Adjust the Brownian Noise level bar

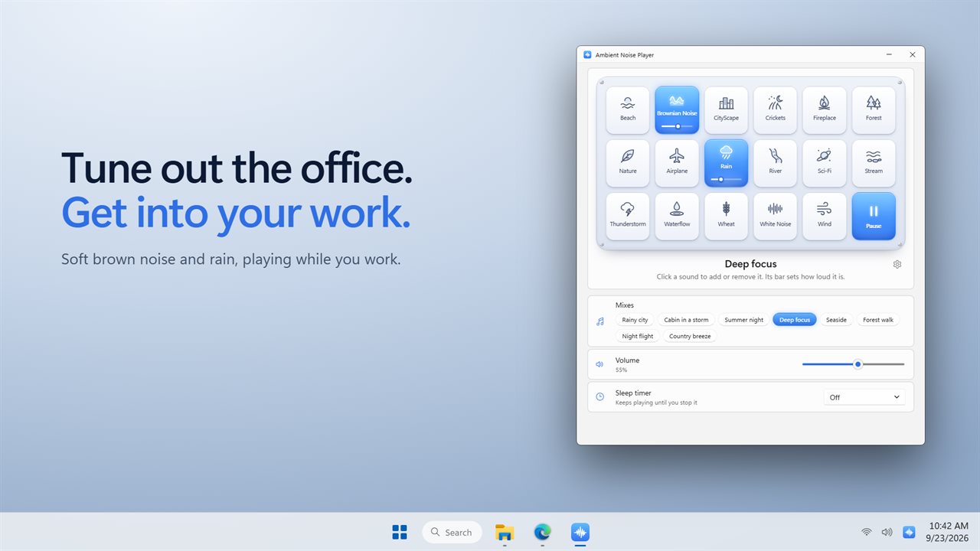pyautogui.click(x=677, y=126)
